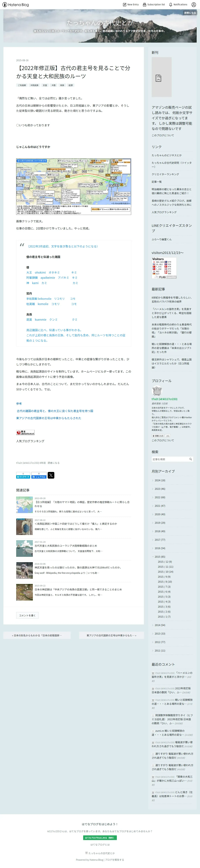Click the Hatena Bookmark share button
Viewport: 200px width, 868px height.
(23, 475)
